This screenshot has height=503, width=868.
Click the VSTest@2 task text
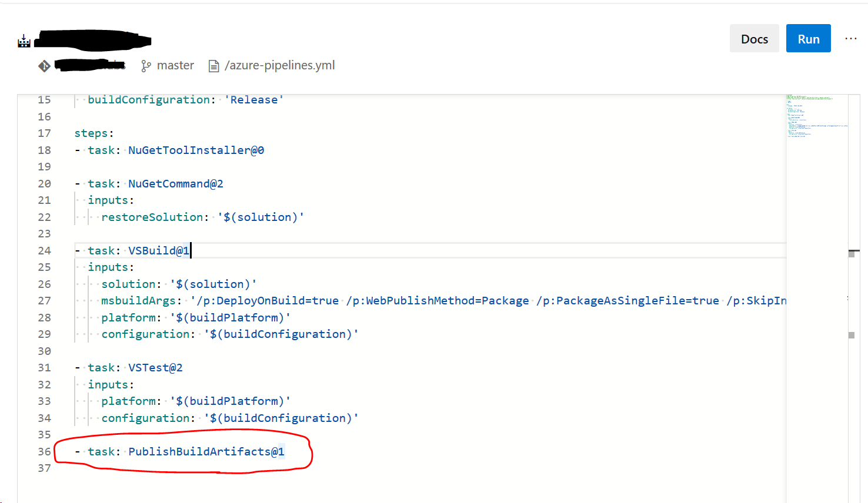[x=155, y=368]
